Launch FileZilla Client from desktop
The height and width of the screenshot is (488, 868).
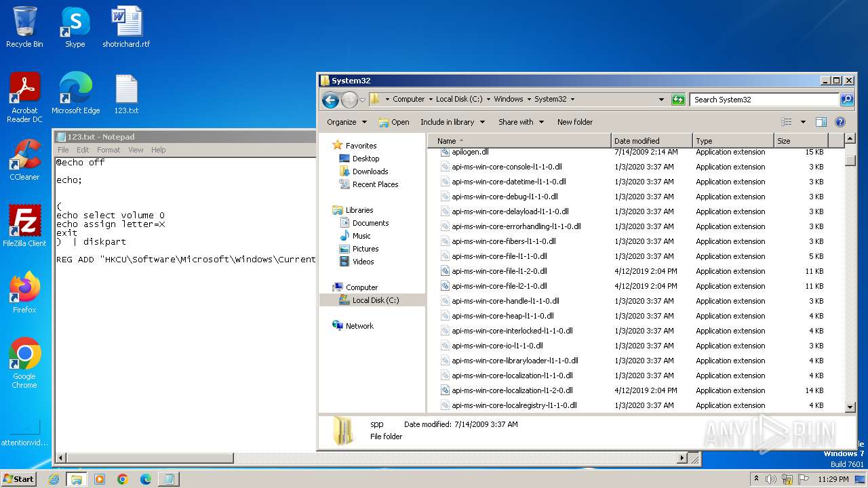(x=24, y=226)
